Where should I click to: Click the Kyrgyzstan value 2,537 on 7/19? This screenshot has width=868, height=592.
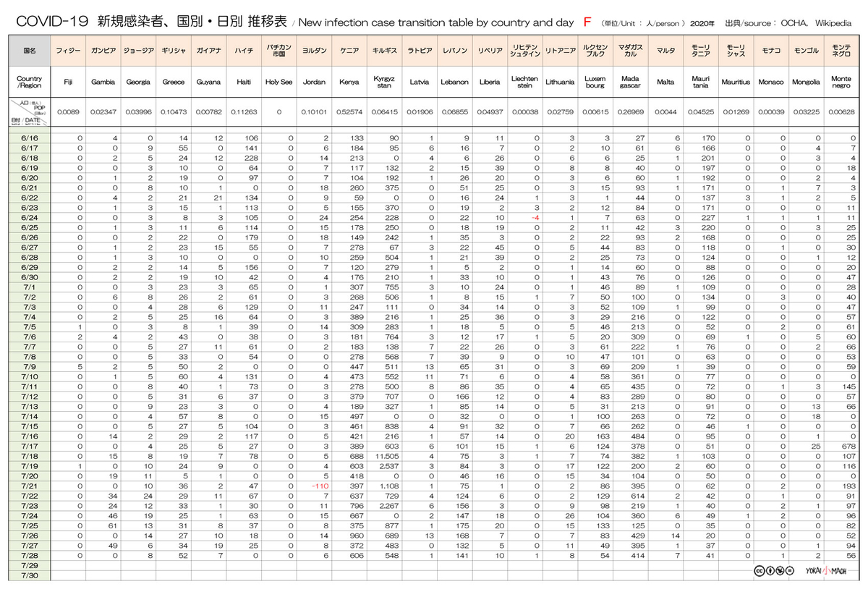click(x=390, y=465)
